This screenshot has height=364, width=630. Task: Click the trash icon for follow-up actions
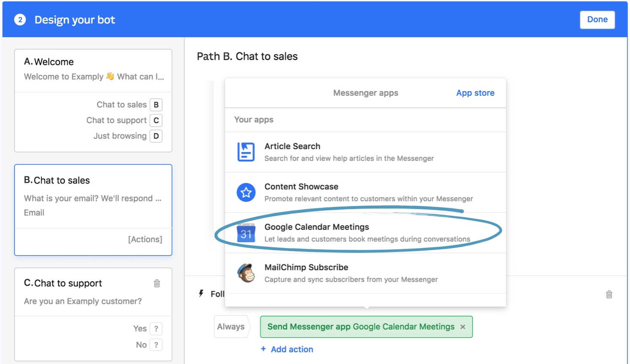(609, 294)
